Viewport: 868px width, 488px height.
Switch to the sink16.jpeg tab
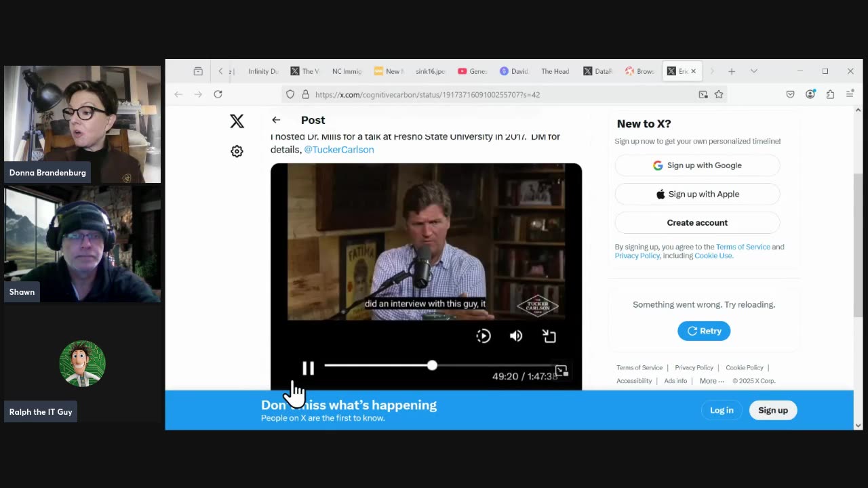click(430, 71)
